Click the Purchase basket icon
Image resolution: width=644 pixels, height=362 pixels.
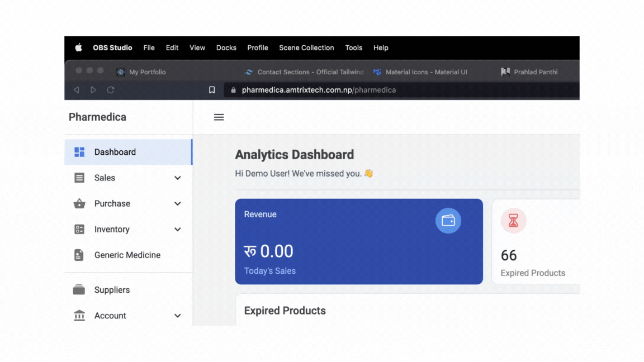point(79,204)
